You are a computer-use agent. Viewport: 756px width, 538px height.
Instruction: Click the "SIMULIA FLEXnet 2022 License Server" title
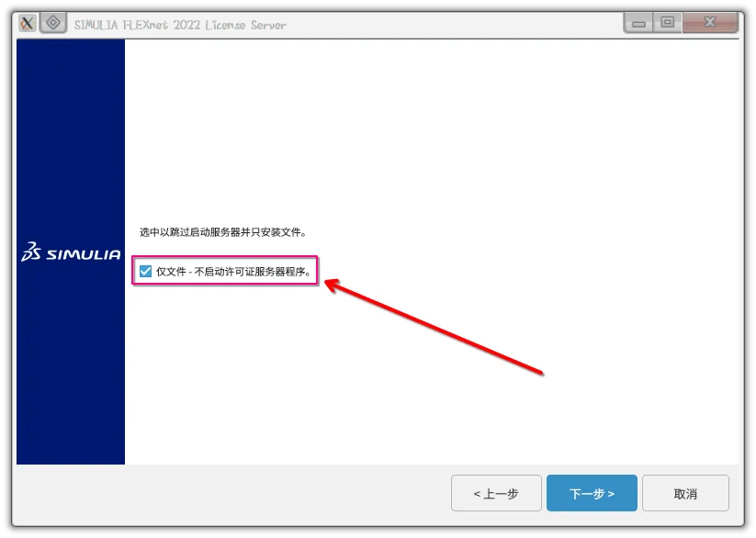coord(180,24)
